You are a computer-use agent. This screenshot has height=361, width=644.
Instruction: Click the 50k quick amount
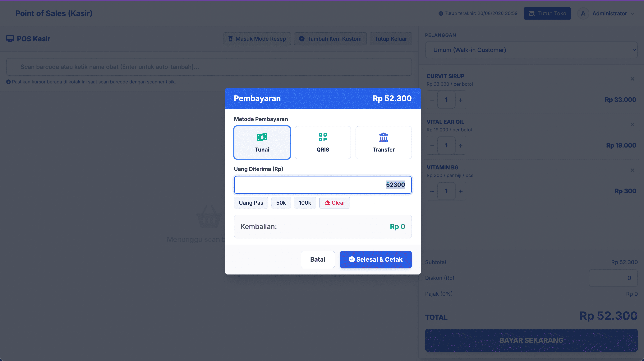point(281,203)
